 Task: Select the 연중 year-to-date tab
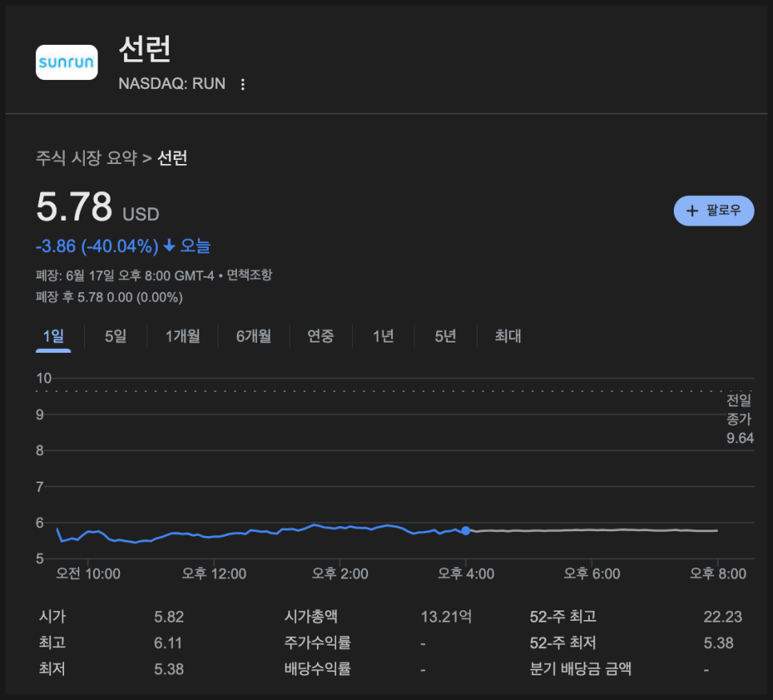pyautogui.click(x=321, y=336)
